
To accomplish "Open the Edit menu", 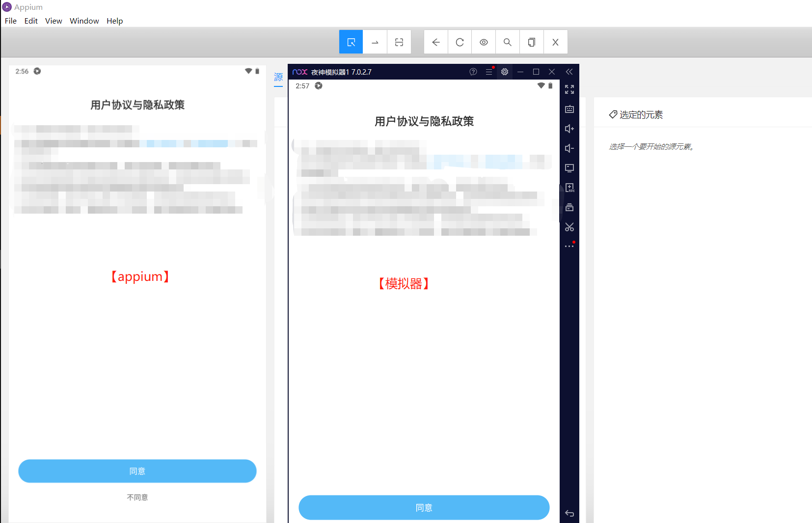I will click(31, 21).
